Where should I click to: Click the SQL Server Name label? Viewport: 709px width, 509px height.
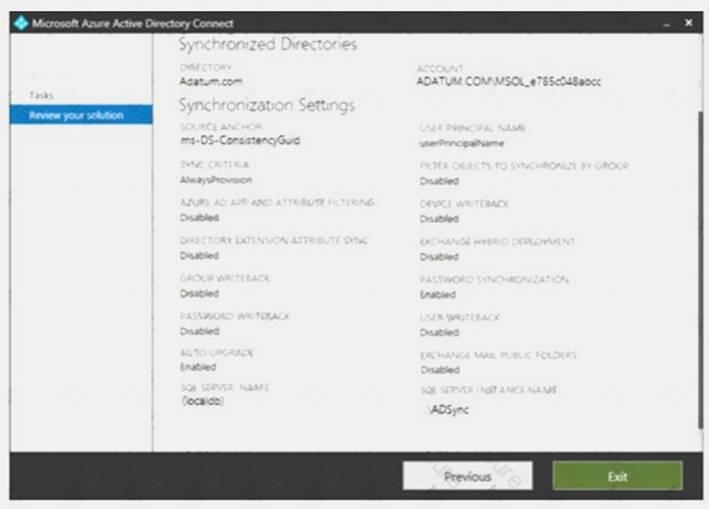(225, 387)
